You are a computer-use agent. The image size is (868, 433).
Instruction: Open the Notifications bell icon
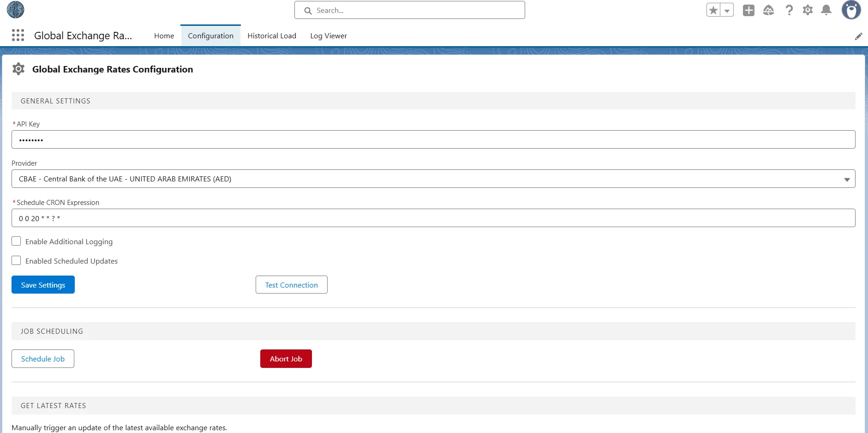click(826, 10)
